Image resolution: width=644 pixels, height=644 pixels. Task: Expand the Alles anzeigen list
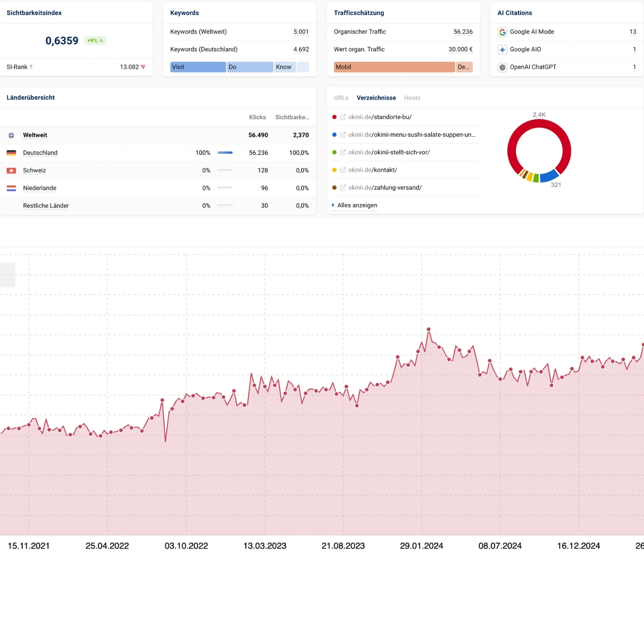357,205
